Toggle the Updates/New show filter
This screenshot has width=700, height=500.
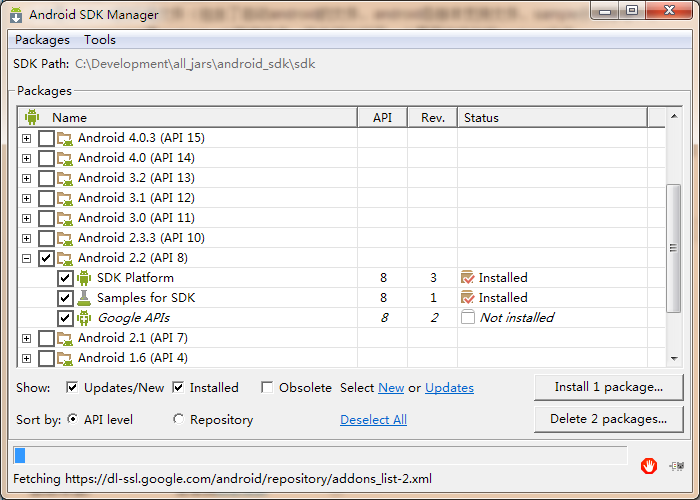[x=72, y=388]
